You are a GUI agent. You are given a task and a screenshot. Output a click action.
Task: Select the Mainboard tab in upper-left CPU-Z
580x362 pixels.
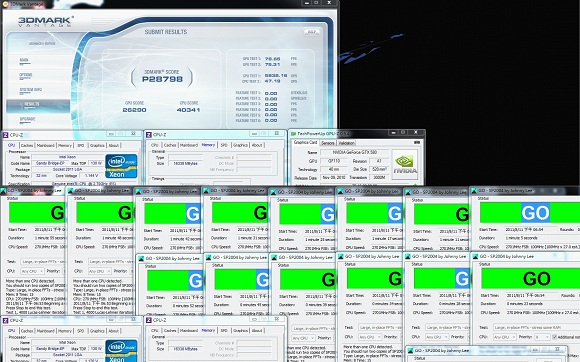pyautogui.click(x=46, y=145)
